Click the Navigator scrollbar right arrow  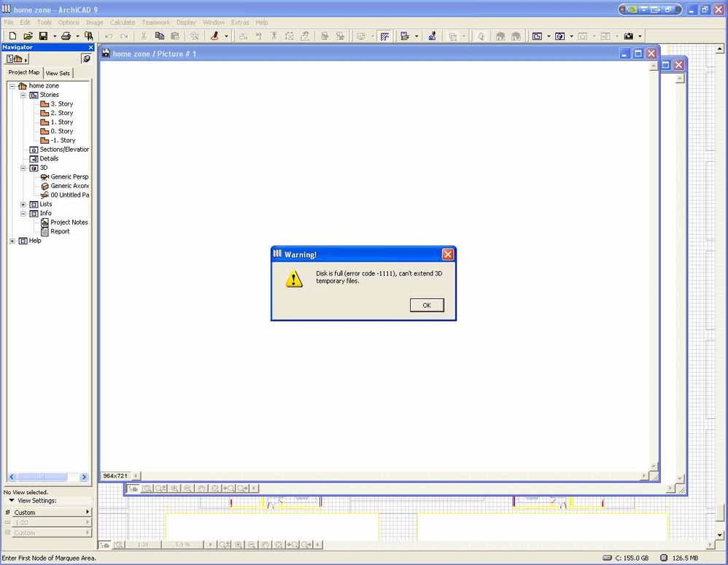84,477
